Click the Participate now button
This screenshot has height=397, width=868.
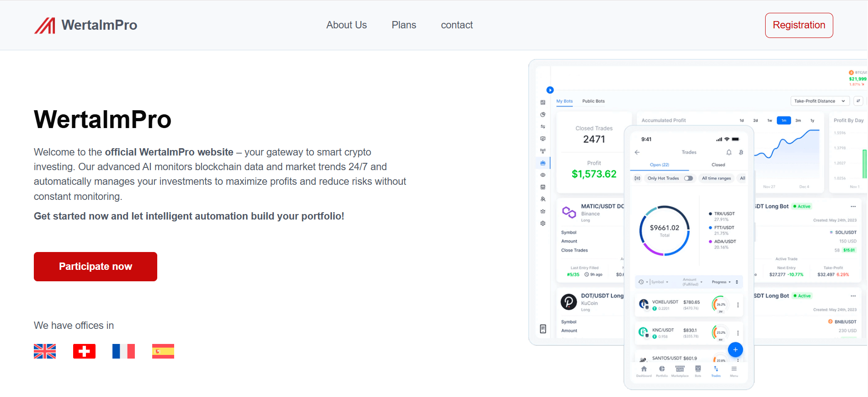click(x=96, y=267)
